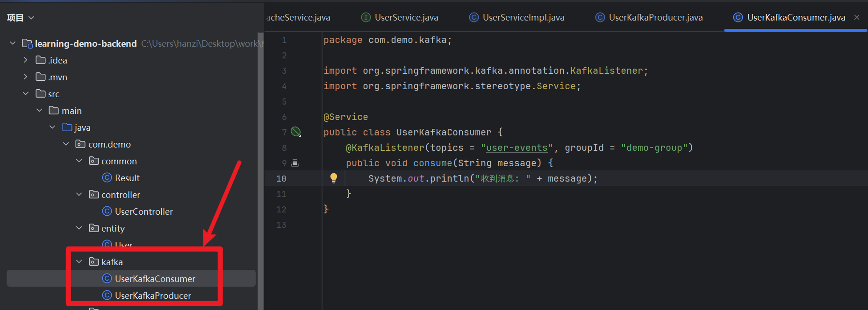The width and height of the screenshot is (868, 310).
Task: Click the learning-demo-backend module icon
Action: click(x=27, y=43)
